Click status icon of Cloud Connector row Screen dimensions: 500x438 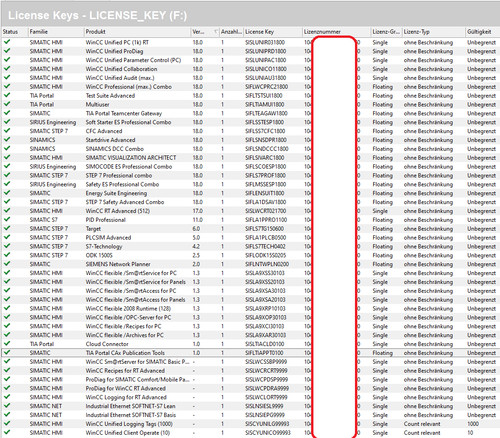click(x=7, y=343)
